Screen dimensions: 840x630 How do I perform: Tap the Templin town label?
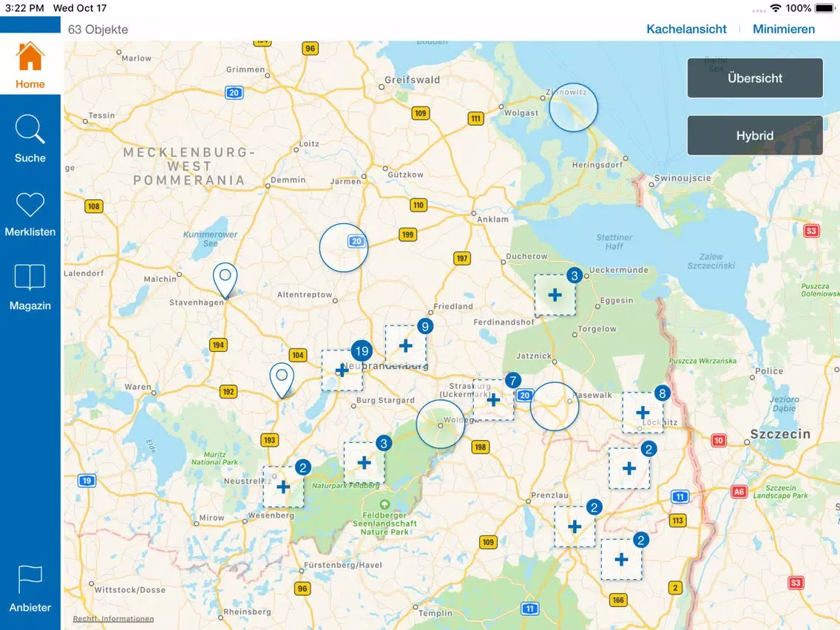pyautogui.click(x=435, y=613)
